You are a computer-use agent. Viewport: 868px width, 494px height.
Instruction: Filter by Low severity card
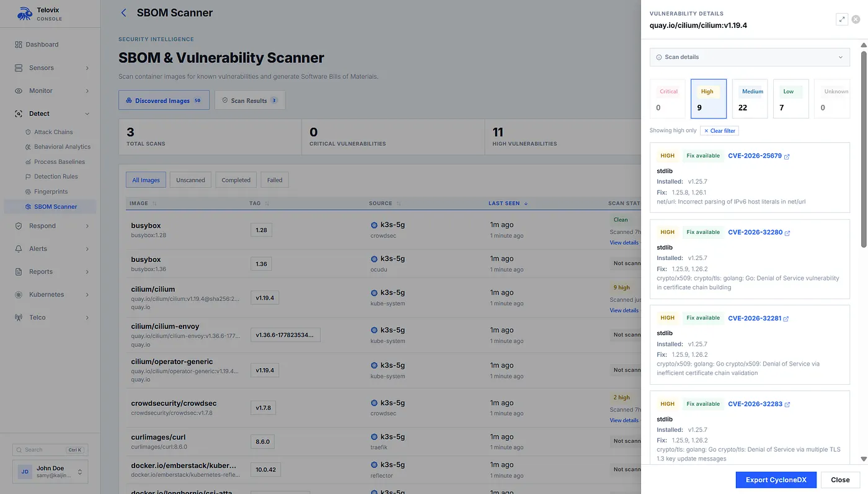pos(791,99)
